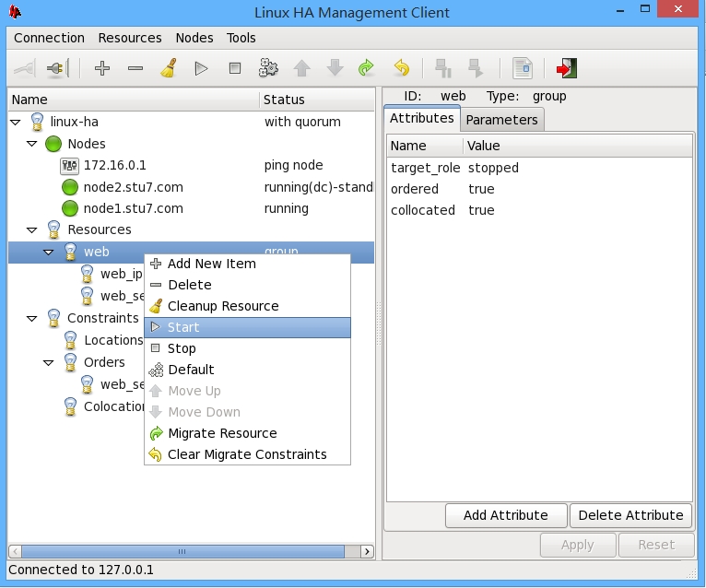Open the Resources menu
This screenshot has height=588, width=706.
pos(130,38)
